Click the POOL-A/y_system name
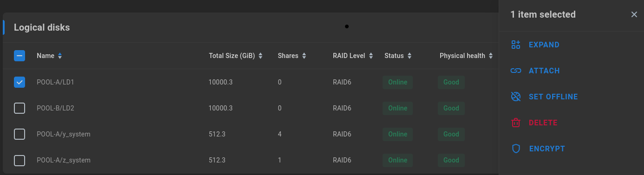The image size is (644, 175). (x=63, y=134)
